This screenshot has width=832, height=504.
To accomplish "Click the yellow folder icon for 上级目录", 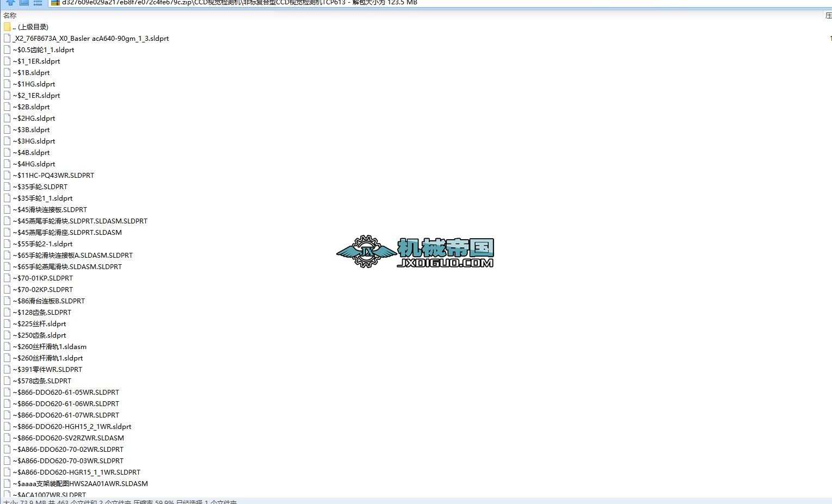I will pyautogui.click(x=7, y=27).
